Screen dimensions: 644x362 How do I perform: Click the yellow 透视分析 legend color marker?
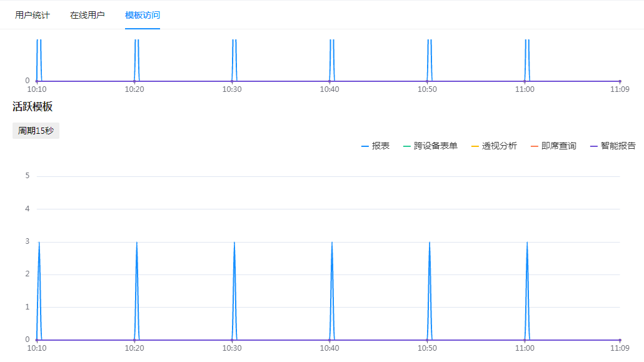[475, 146]
